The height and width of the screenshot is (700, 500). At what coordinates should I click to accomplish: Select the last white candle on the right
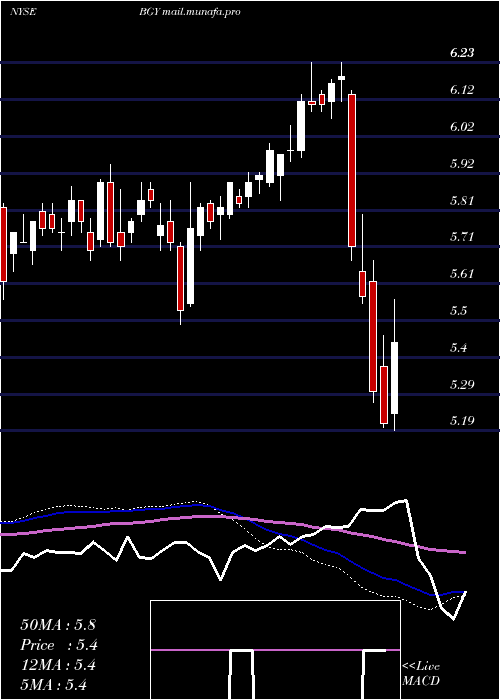click(x=395, y=378)
